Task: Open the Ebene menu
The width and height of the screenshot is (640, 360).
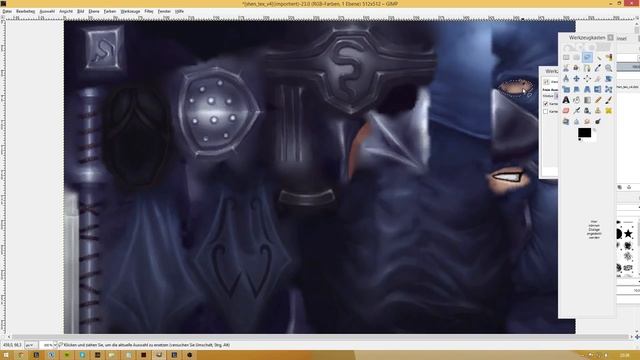Action: coord(94,11)
